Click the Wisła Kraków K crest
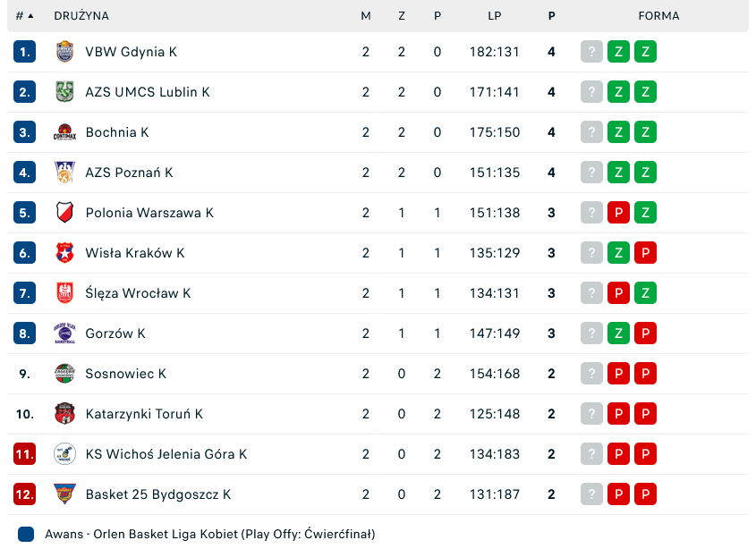This screenshot has height=557, width=756. coord(64,253)
